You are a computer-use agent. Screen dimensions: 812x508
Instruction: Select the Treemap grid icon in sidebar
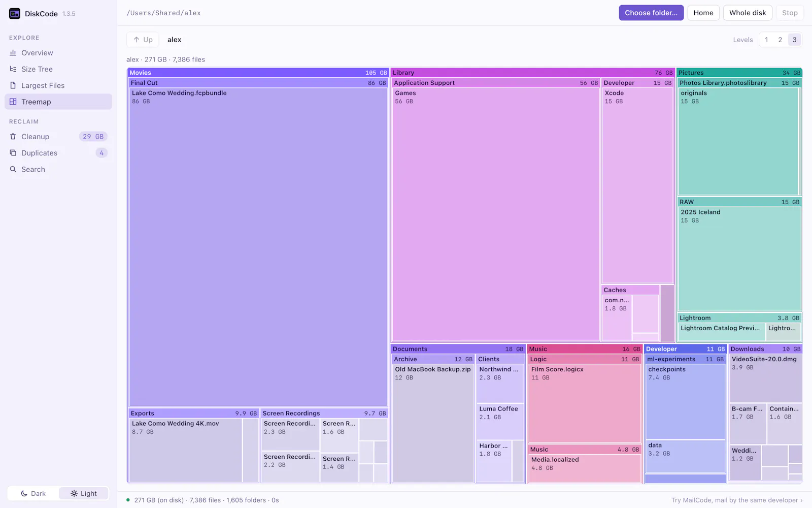pyautogui.click(x=13, y=102)
